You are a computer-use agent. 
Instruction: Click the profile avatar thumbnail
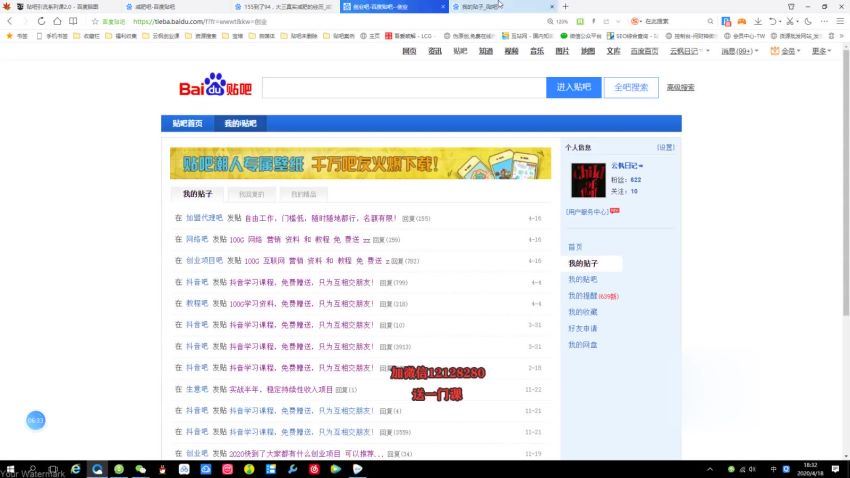588,180
